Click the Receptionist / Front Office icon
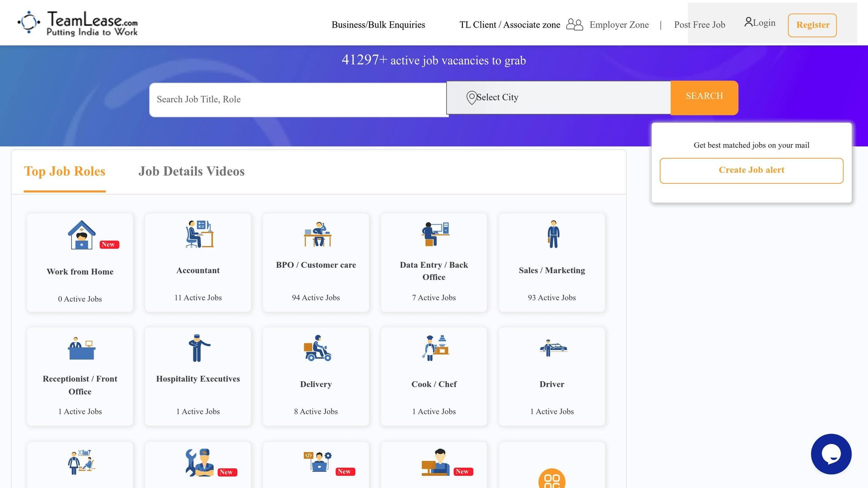 [81, 348]
